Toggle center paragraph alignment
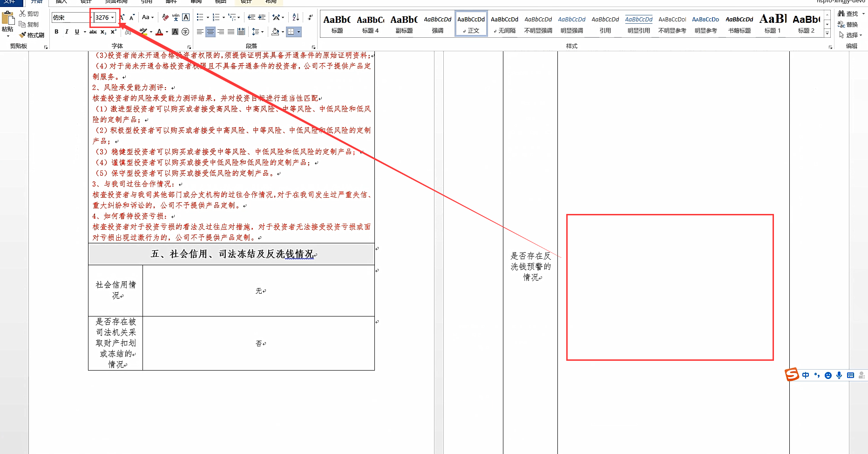Screen dimensions: 868x454 (210, 32)
